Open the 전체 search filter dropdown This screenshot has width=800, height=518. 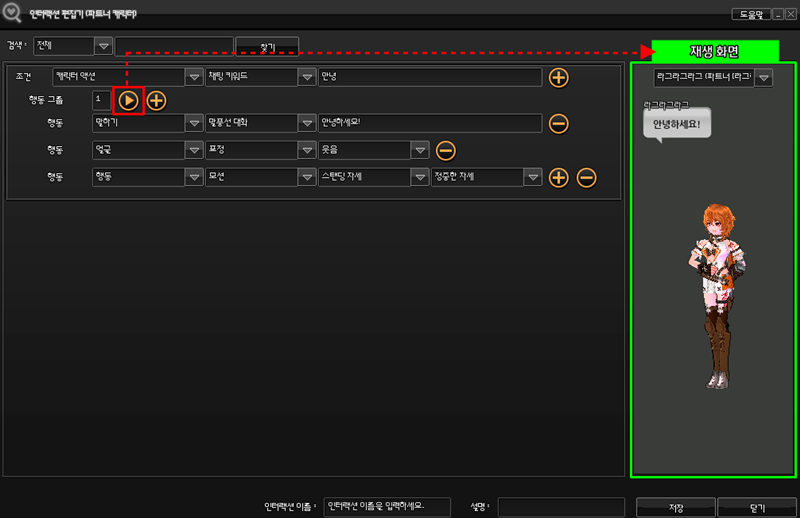(103, 46)
